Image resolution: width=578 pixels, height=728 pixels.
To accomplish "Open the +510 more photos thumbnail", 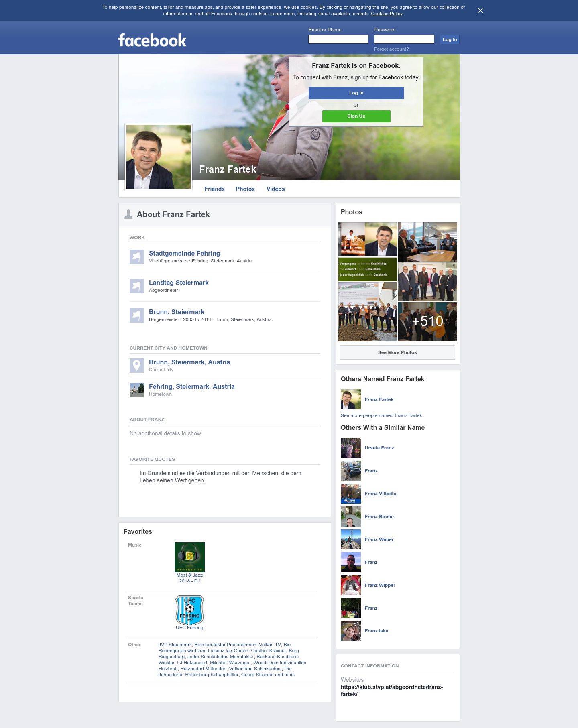I will 427,321.
